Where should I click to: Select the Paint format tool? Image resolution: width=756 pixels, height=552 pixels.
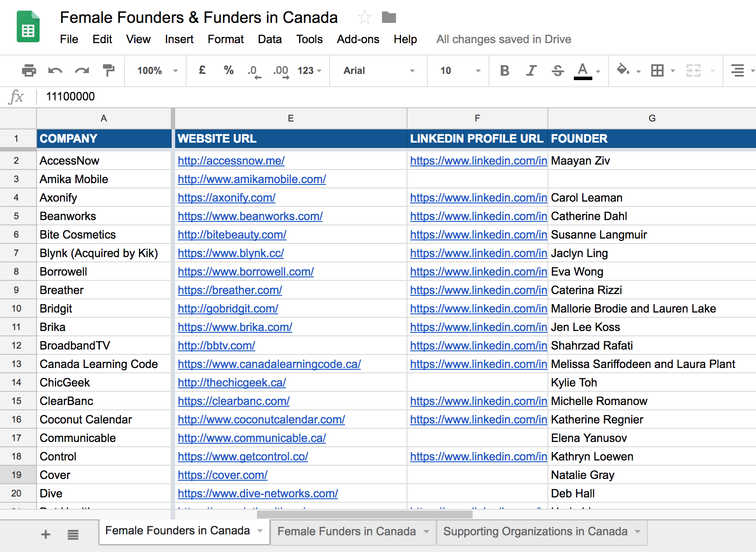click(108, 70)
